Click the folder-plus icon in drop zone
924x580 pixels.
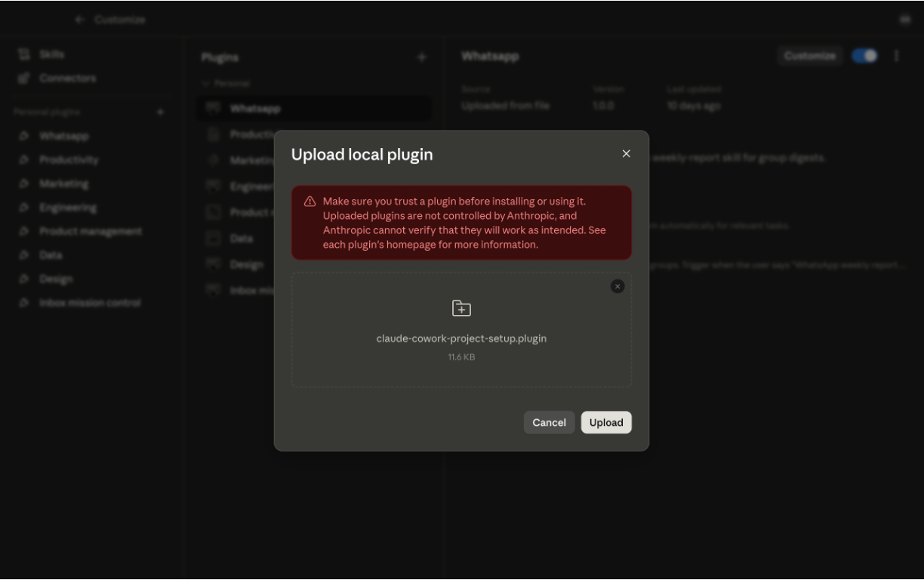tap(461, 308)
